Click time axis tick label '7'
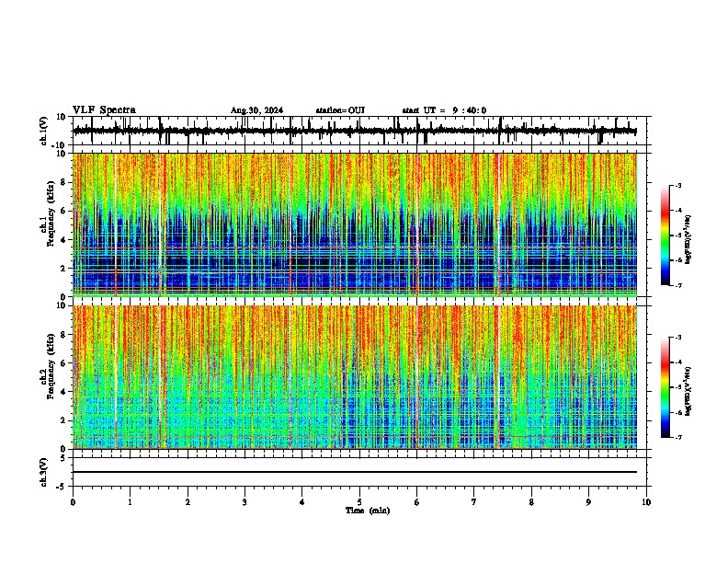 coord(474,502)
